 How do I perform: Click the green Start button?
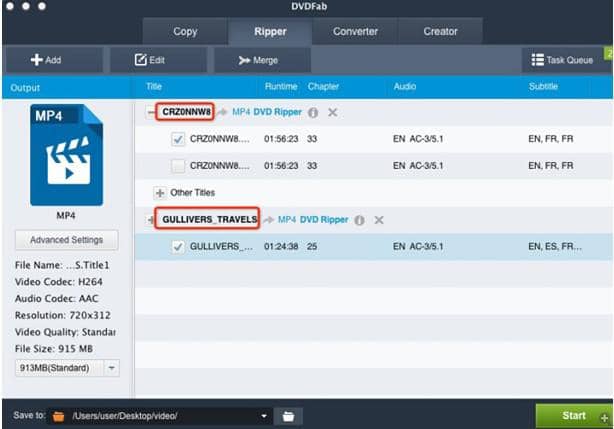click(574, 416)
